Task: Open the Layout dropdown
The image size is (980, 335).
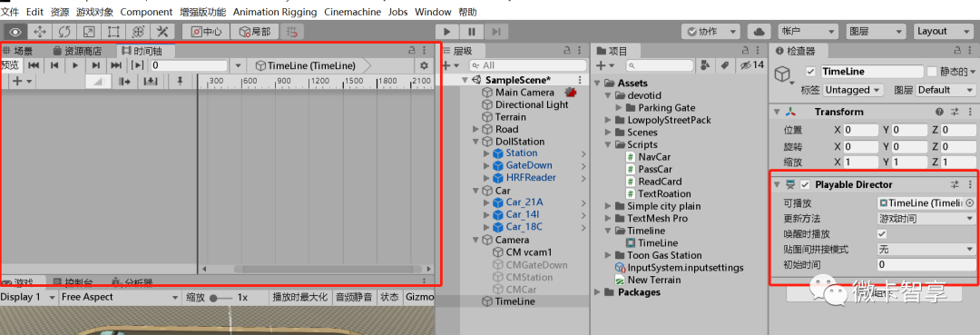Action: pos(943,31)
